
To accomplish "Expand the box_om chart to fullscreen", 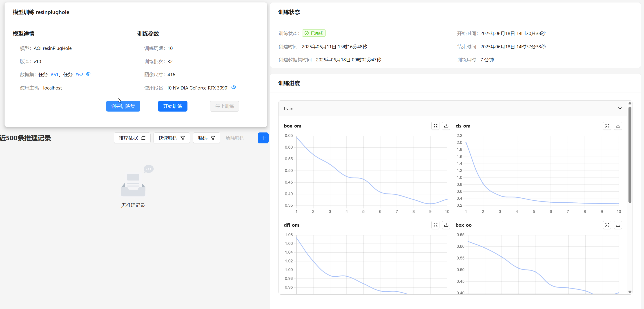I will pyautogui.click(x=435, y=126).
